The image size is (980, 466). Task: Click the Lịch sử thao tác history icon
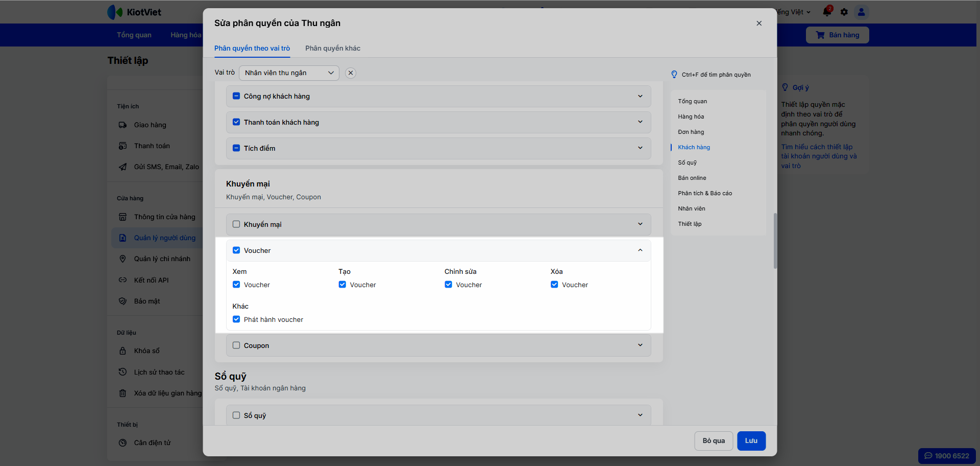122,372
